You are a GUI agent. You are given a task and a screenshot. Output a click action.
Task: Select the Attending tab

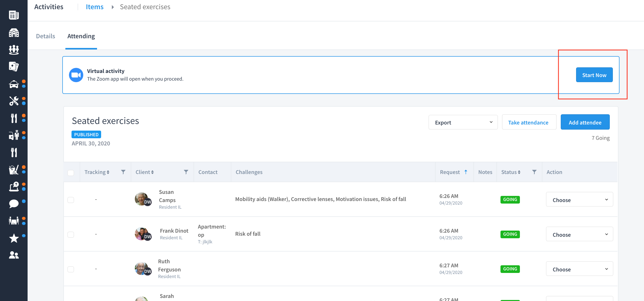tap(81, 36)
